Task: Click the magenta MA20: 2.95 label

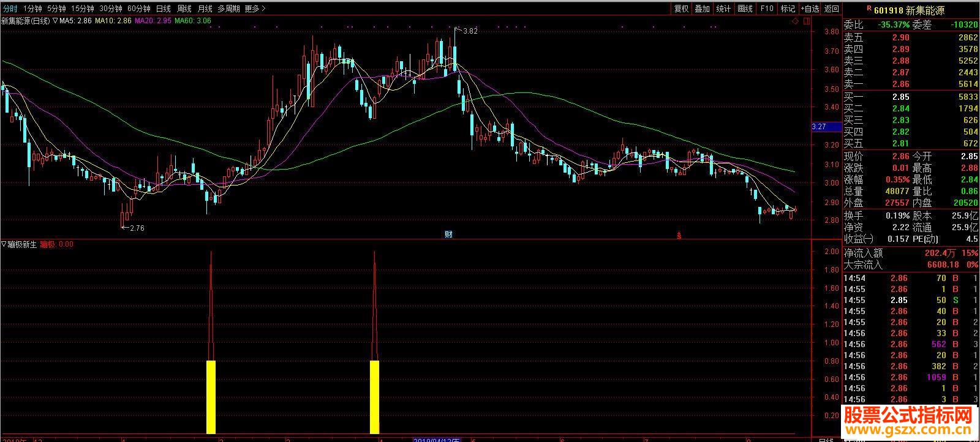Action: coord(153,21)
